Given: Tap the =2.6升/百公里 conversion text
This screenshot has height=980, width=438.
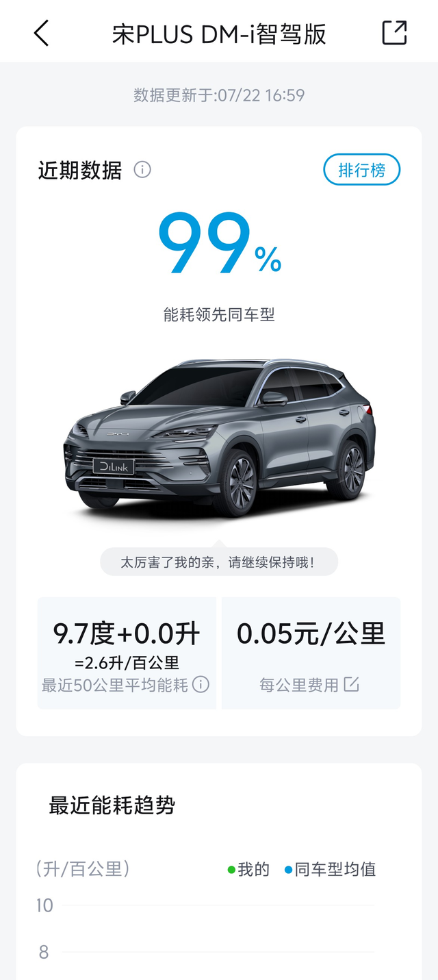Looking at the screenshot, I should pos(127,663).
